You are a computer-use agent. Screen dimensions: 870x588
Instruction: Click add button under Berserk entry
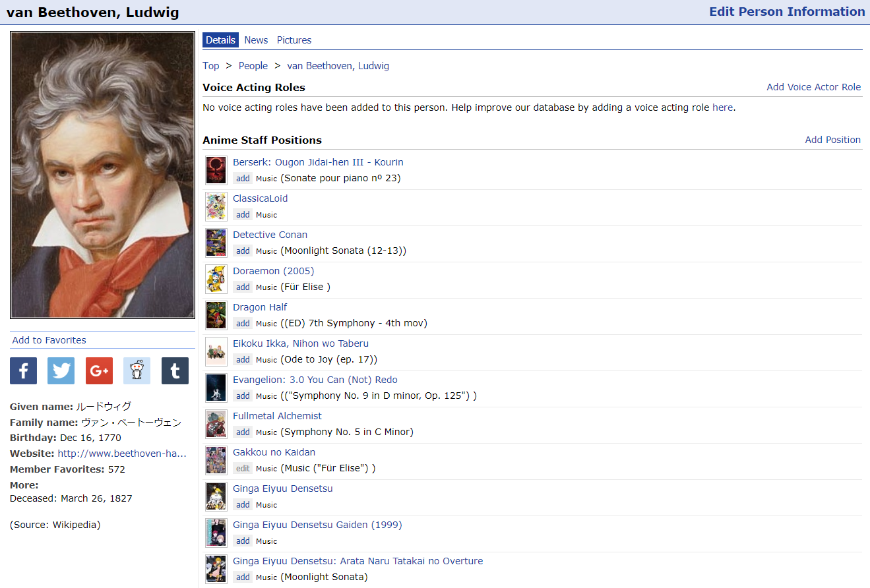[243, 179]
